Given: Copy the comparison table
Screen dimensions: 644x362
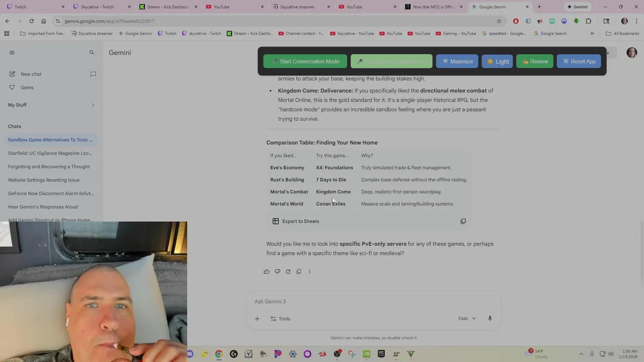Looking at the screenshot, I should tap(463, 221).
